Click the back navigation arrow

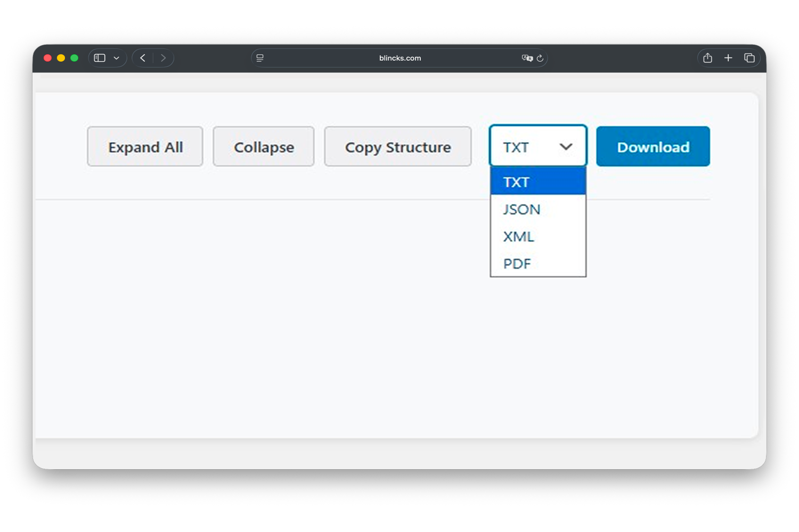(142, 58)
